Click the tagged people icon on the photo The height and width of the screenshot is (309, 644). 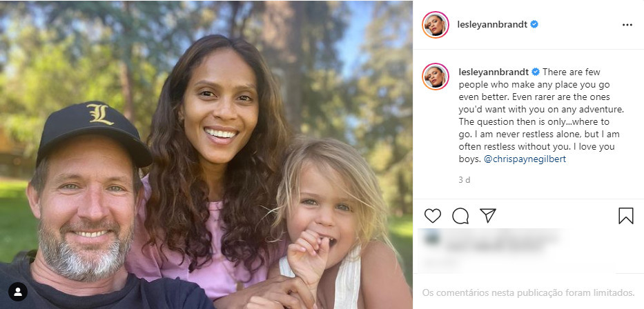coord(18,292)
